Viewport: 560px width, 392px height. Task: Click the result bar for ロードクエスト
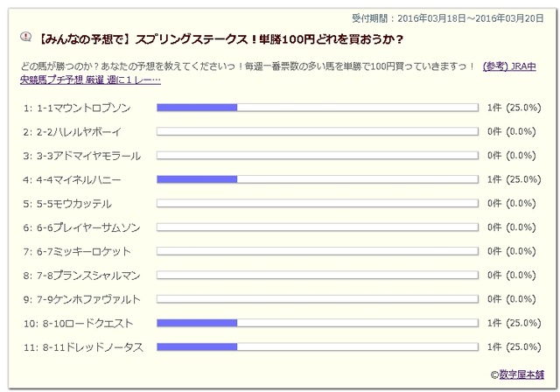pyautogui.click(x=317, y=323)
